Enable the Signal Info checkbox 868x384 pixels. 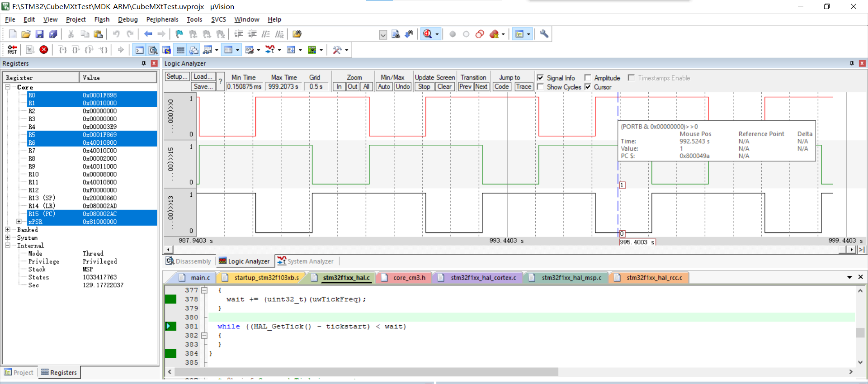540,78
